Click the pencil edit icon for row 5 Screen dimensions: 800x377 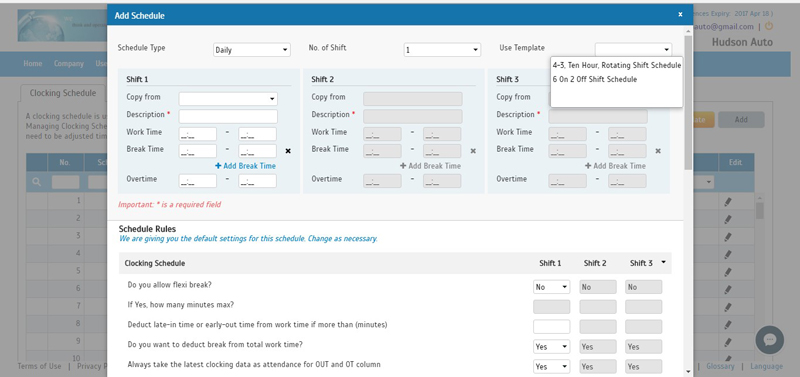728,271
